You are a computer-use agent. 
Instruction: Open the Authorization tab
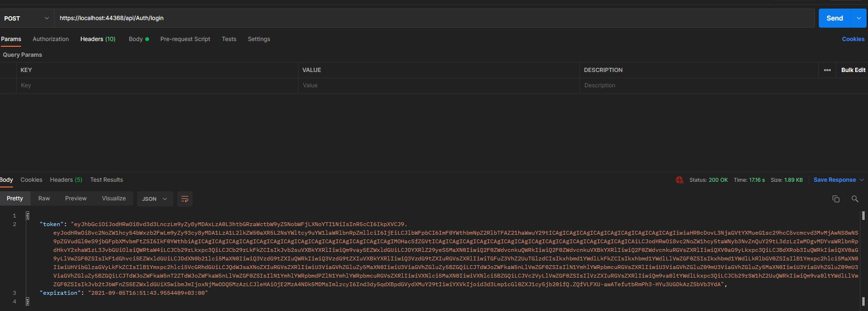point(51,39)
